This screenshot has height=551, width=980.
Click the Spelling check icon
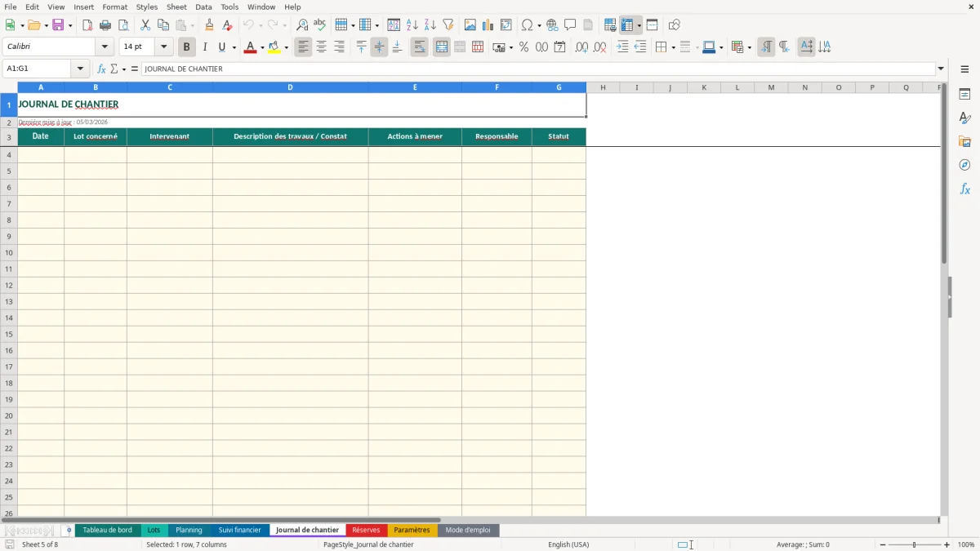click(320, 25)
